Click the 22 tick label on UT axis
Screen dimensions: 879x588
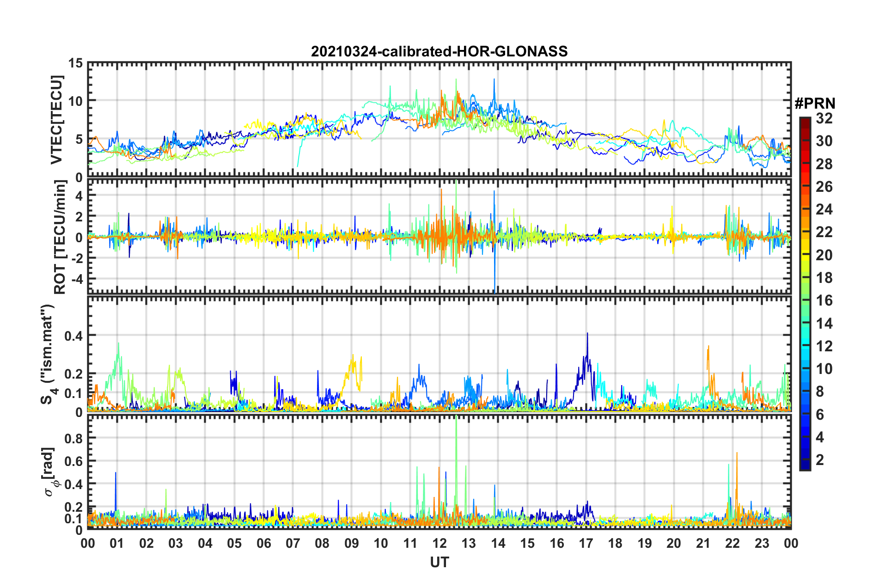coord(732,543)
